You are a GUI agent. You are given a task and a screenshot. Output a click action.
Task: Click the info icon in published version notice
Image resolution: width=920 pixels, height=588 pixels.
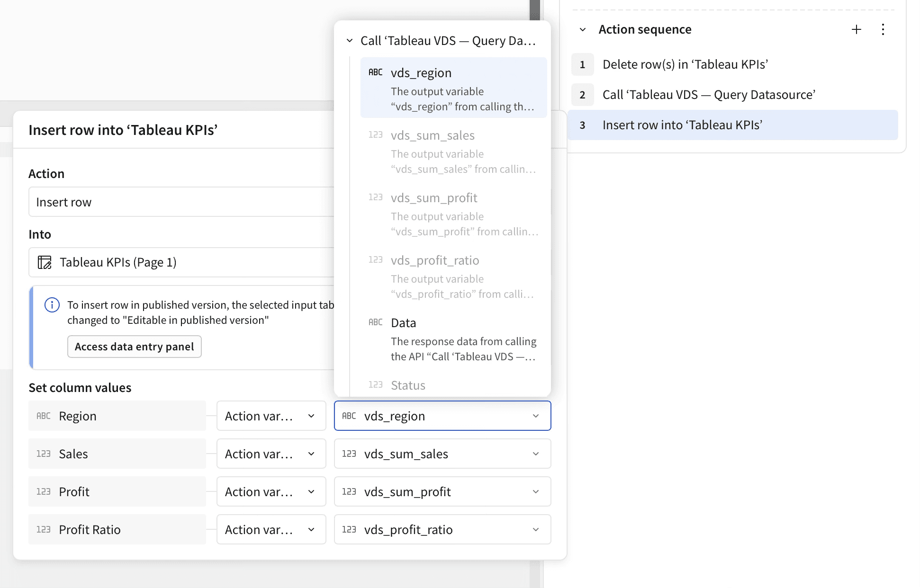[52, 305]
